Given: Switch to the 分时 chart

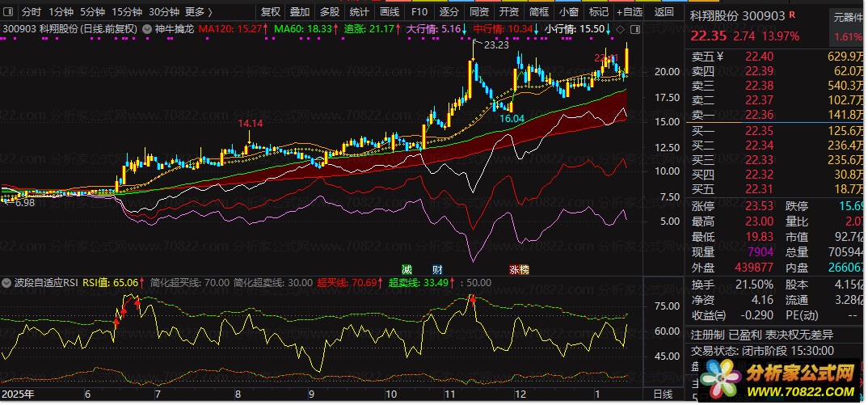Looking at the screenshot, I should point(31,11).
